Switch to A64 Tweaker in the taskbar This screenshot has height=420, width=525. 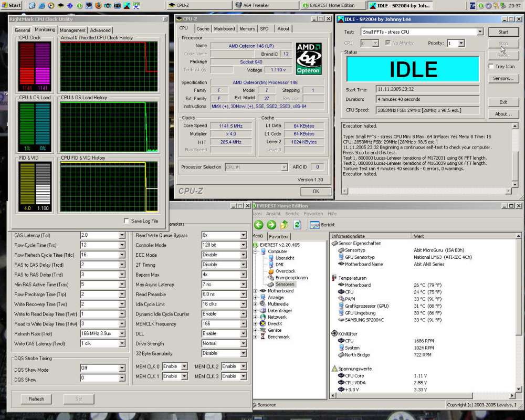point(266,5)
